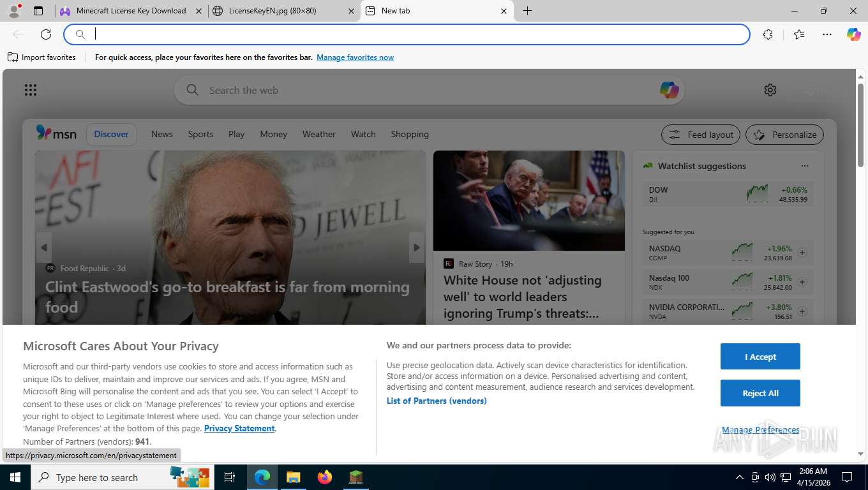Add NVIDIA Corporation to watchlist
This screenshot has width=868, height=490.
[x=802, y=311]
